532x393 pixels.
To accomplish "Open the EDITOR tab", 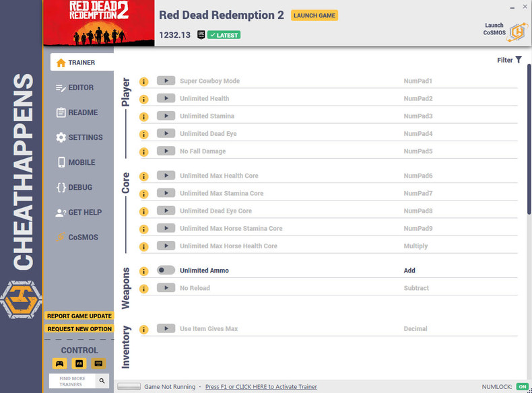I will (75, 87).
